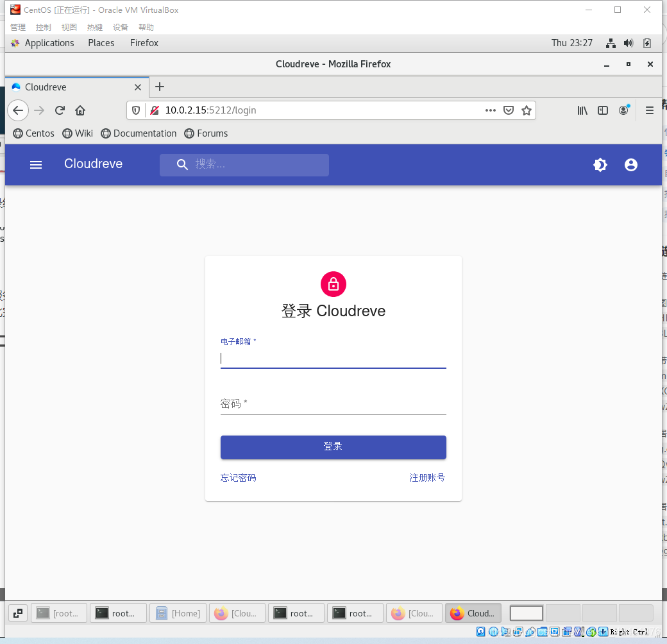Click the red lock avatar icon

tap(333, 284)
